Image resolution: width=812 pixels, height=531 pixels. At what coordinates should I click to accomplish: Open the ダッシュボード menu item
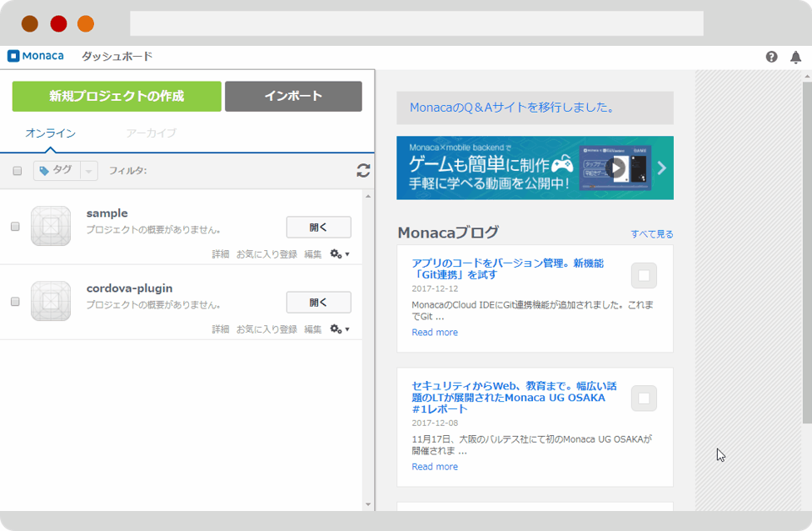click(x=117, y=56)
